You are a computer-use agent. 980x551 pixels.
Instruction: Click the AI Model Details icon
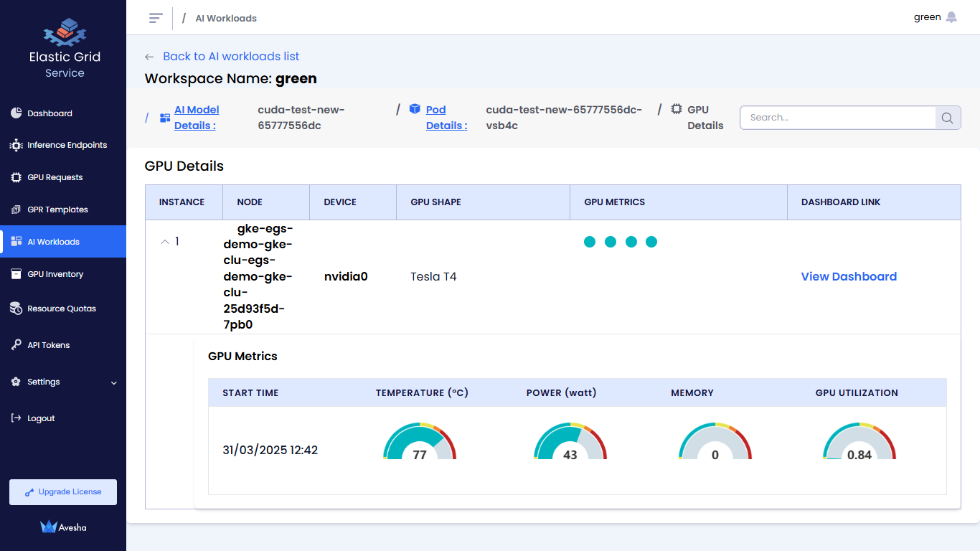165,118
